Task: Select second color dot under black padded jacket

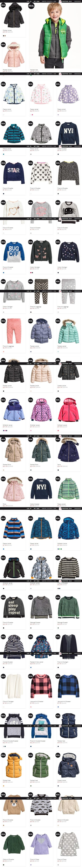Action: (x=5, y=35)
